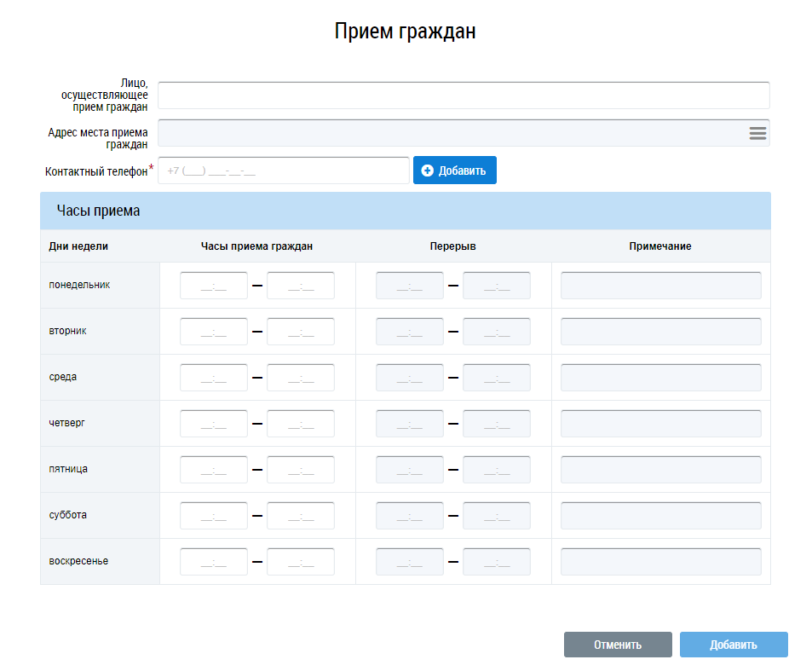Focus the Лицо, осуществляющее прием граждан field
Image resolution: width=812 pixels, height=671 pixels.
[x=464, y=95]
